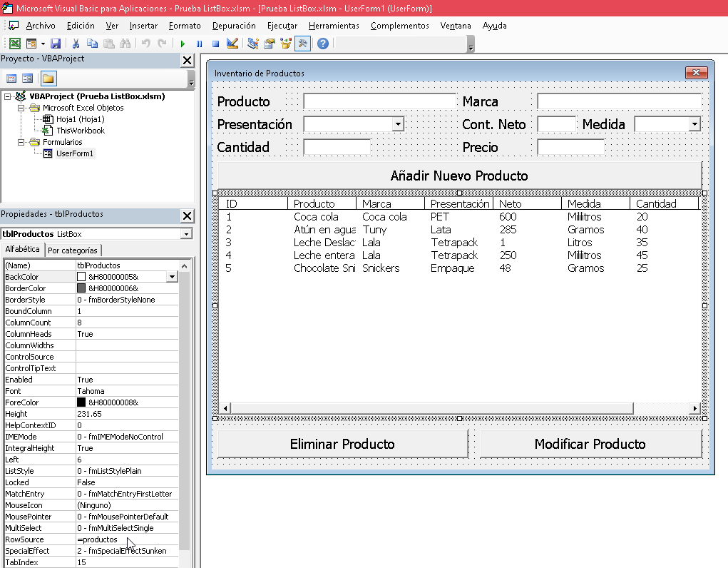Click the Paste clipboard icon

pyautogui.click(x=109, y=44)
